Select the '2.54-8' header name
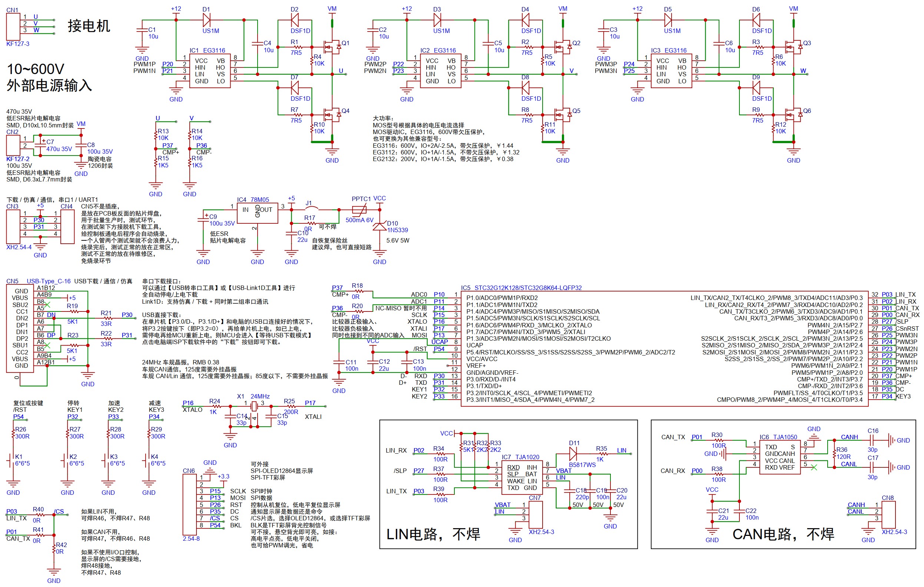Viewport: 924px width, 587px height. [x=191, y=538]
